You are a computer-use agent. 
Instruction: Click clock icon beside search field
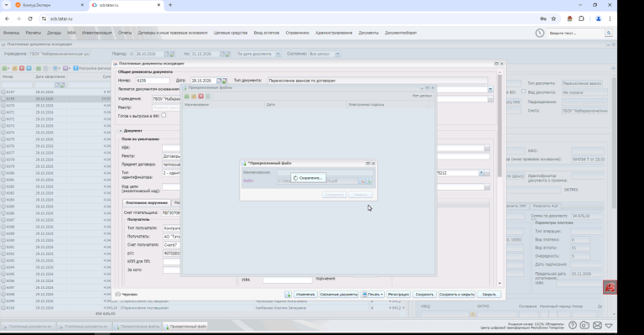point(540,33)
